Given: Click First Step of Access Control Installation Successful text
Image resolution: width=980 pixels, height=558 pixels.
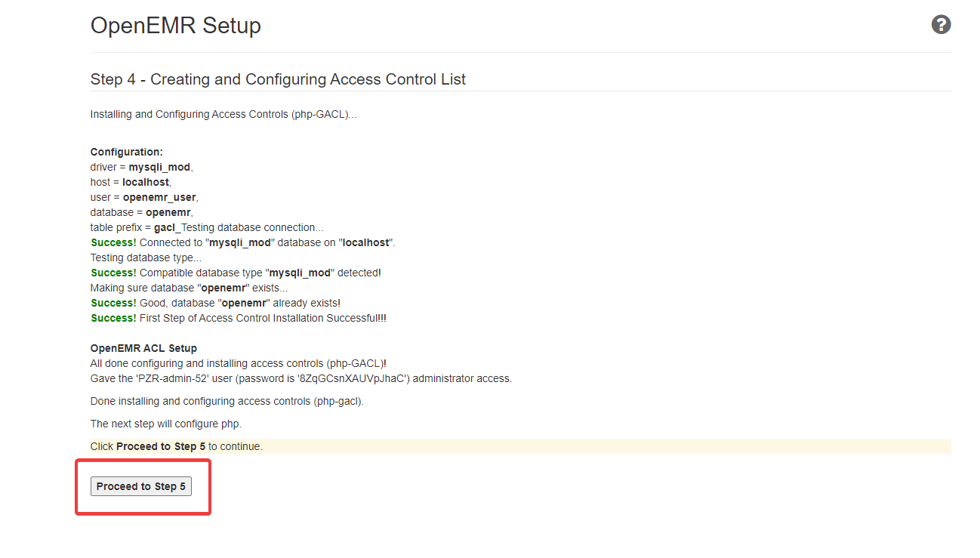Looking at the screenshot, I should click(263, 318).
